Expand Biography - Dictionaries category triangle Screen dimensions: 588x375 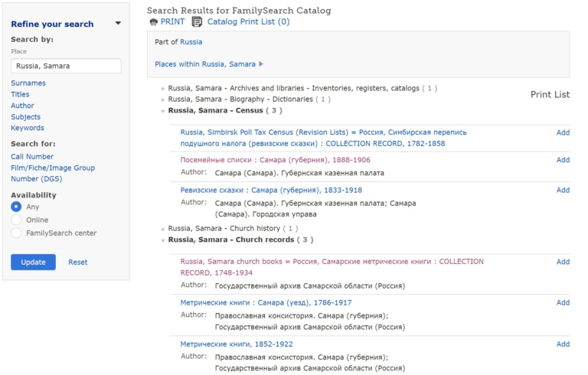pos(163,99)
